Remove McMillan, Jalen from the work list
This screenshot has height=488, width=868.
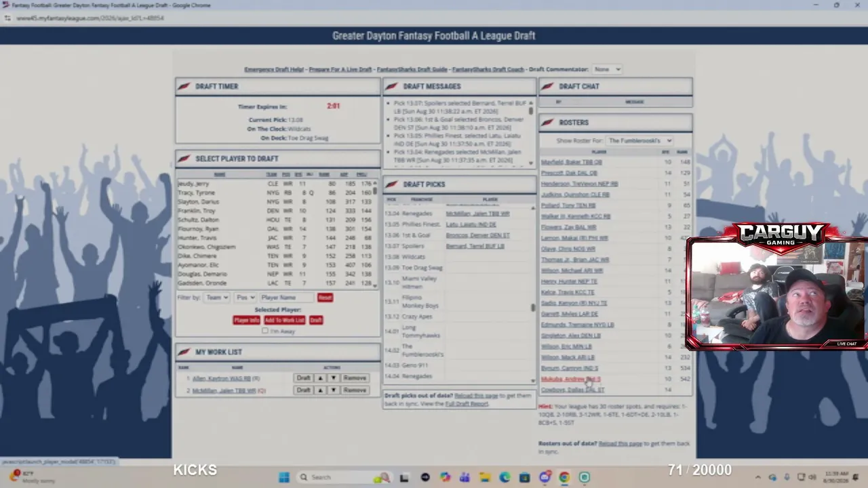(x=355, y=390)
